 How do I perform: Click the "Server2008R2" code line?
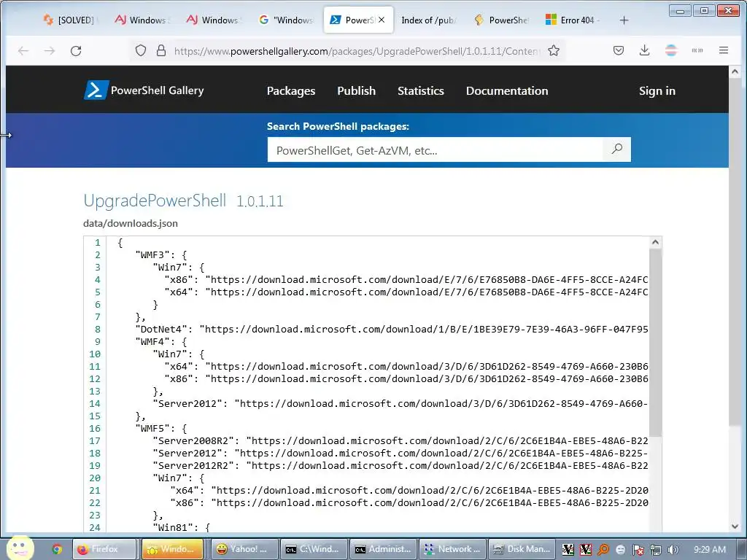[x=400, y=440]
